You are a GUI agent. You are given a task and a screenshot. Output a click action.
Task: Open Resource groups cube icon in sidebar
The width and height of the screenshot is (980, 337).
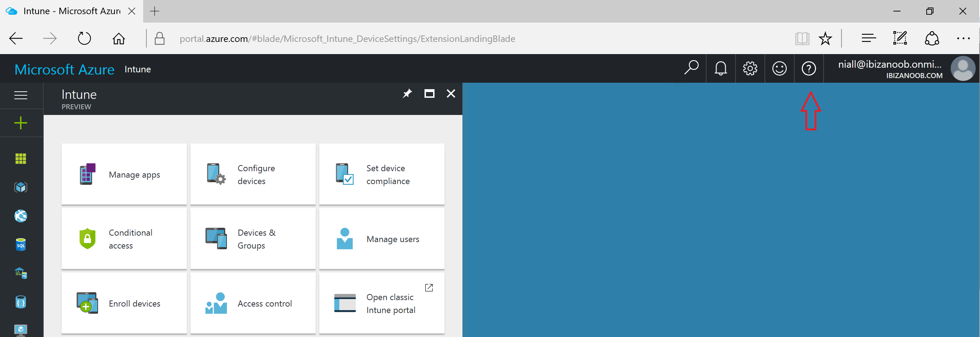[x=21, y=187]
